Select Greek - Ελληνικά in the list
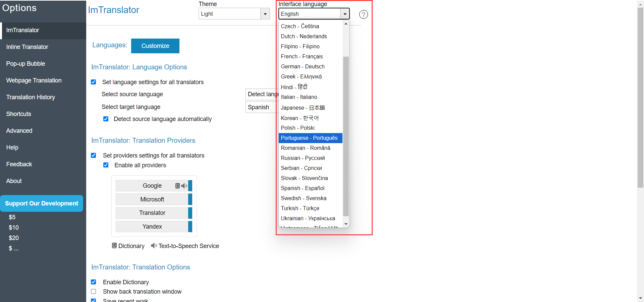Screen dimensions: 644x302 click(x=311, y=76)
